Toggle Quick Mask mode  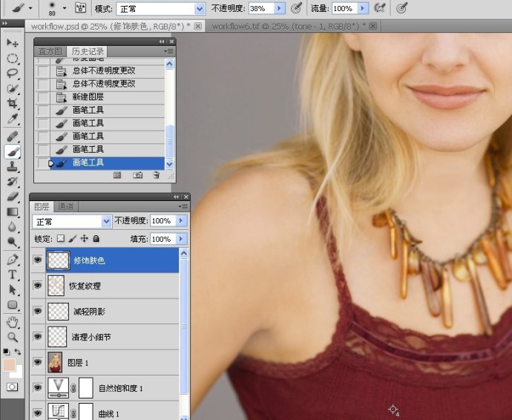[13, 387]
